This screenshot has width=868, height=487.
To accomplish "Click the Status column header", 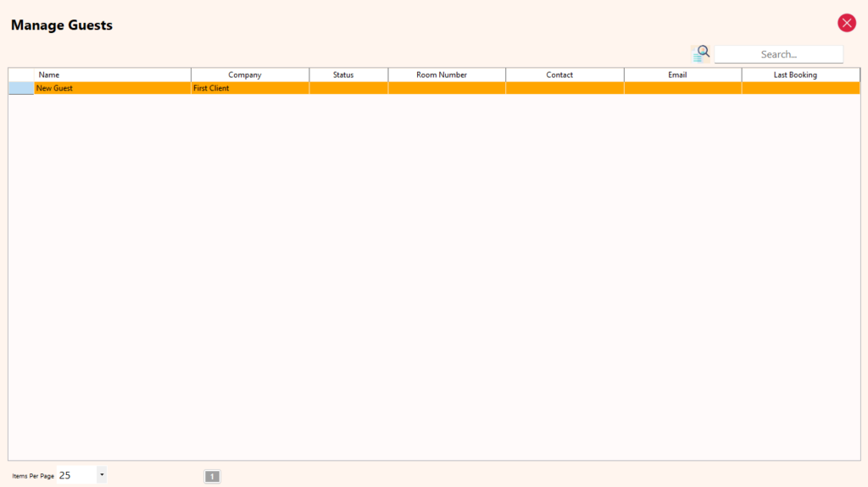I will (x=348, y=75).
